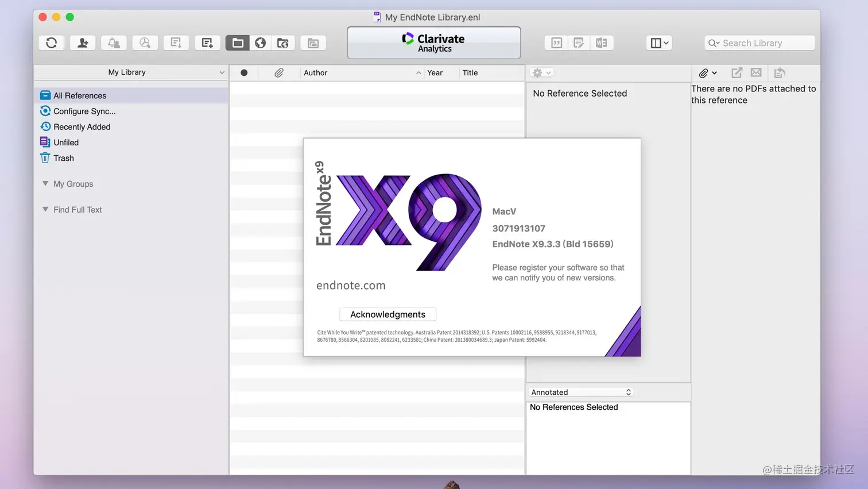This screenshot has width=868, height=489.
Task: Click the 'No Reference Selected' text
Action: pos(580,94)
